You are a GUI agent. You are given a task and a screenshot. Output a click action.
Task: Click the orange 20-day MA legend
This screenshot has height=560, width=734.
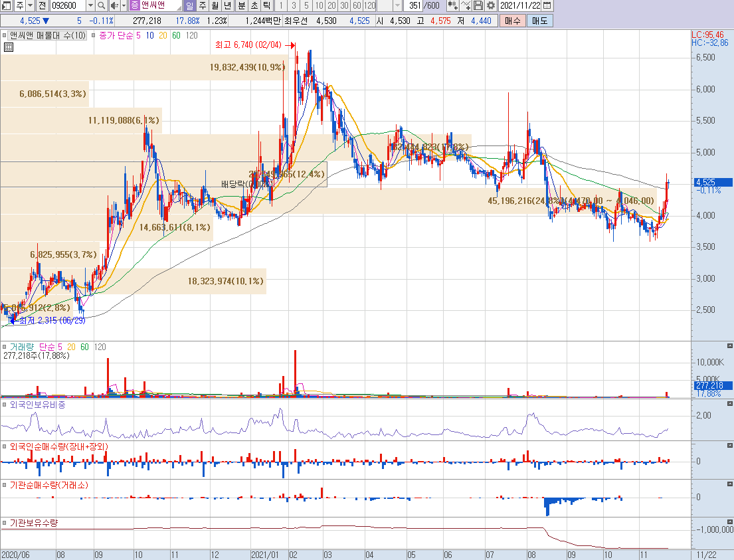point(163,36)
